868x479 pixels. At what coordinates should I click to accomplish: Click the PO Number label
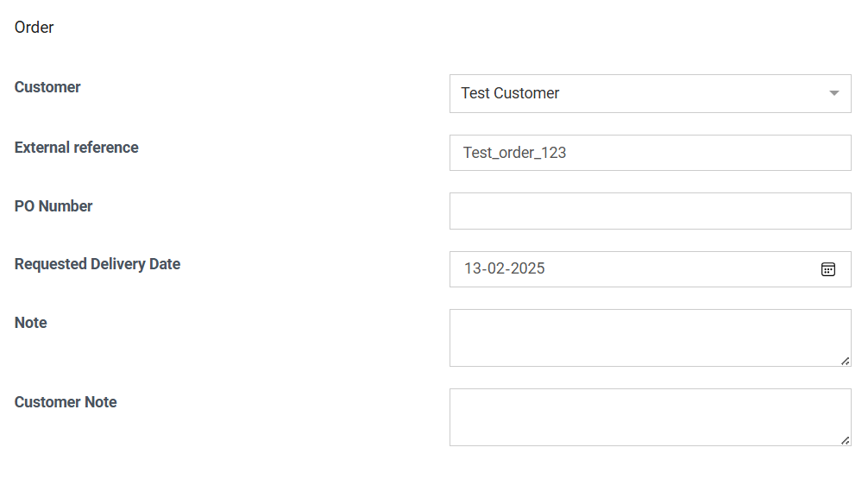53,206
